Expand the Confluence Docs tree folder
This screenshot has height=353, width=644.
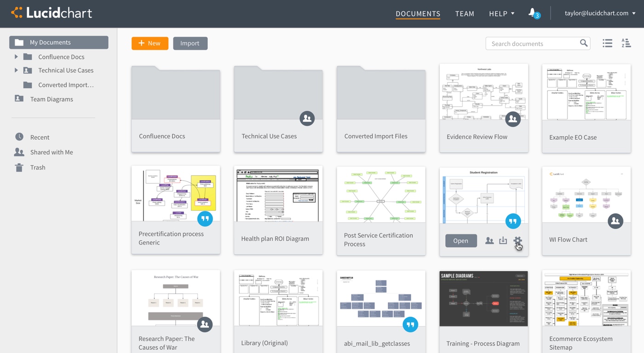(16, 57)
